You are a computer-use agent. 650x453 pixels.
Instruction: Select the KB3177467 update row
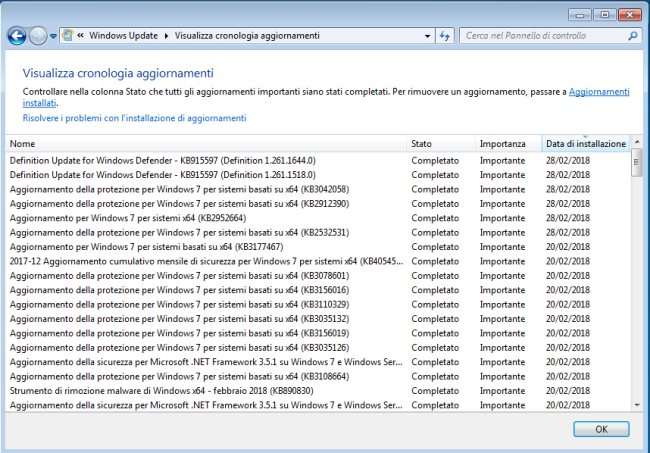(x=317, y=247)
